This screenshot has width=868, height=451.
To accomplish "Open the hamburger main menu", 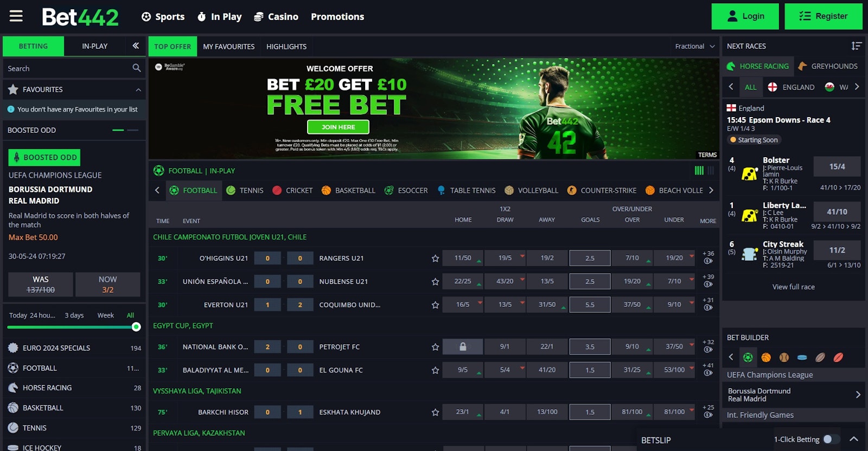I will [16, 16].
